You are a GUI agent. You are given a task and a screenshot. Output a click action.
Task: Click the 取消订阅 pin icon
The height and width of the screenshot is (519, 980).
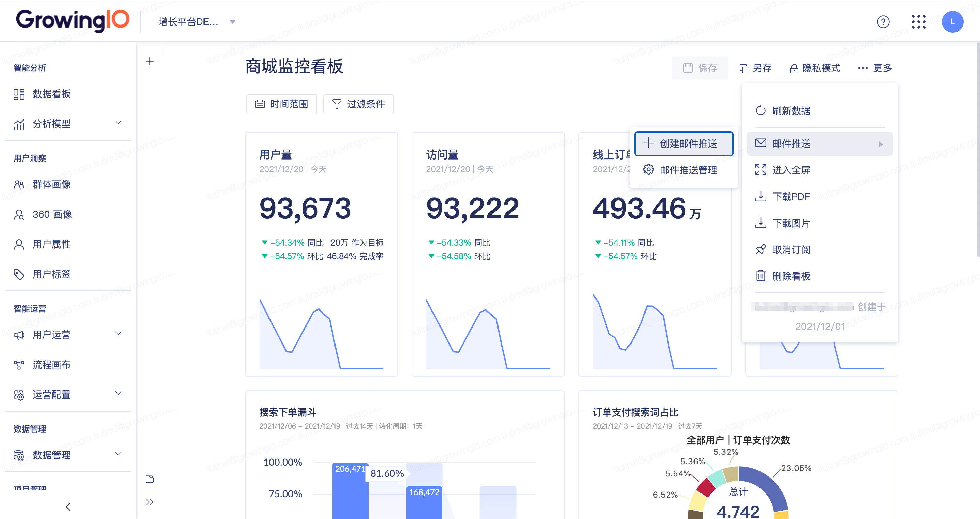click(x=761, y=249)
